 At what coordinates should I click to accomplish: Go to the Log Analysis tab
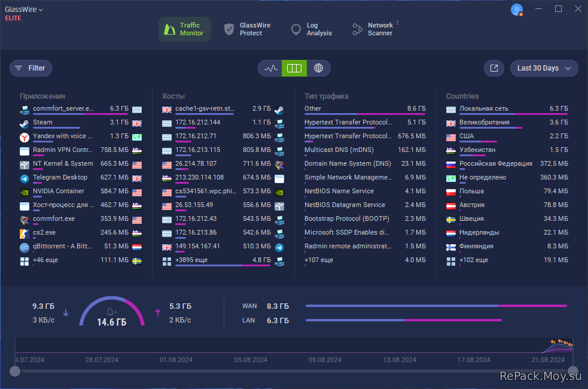[312, 29]
